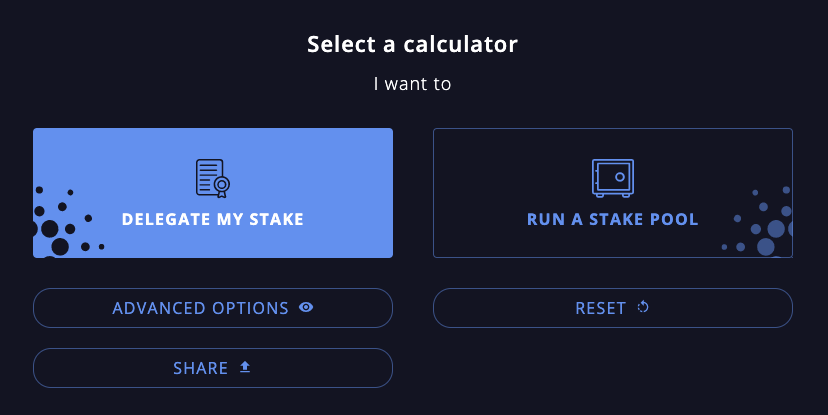Select the Delegate My Stake calculator
The width and height of the screenshot is (828, 415).
pos(213,193)
